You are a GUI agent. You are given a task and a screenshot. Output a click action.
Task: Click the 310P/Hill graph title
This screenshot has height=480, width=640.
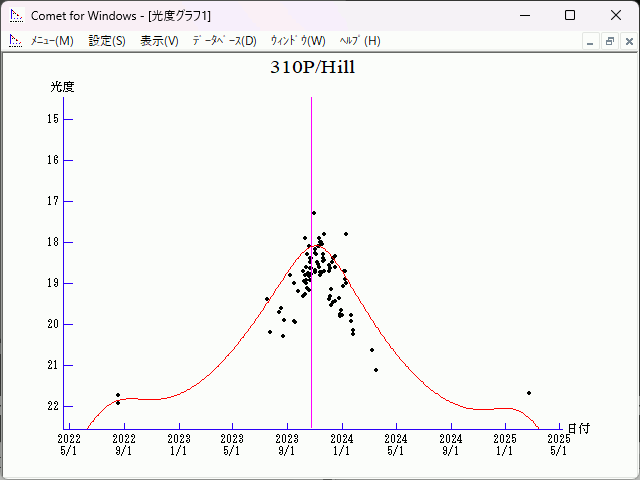(313, 69)
